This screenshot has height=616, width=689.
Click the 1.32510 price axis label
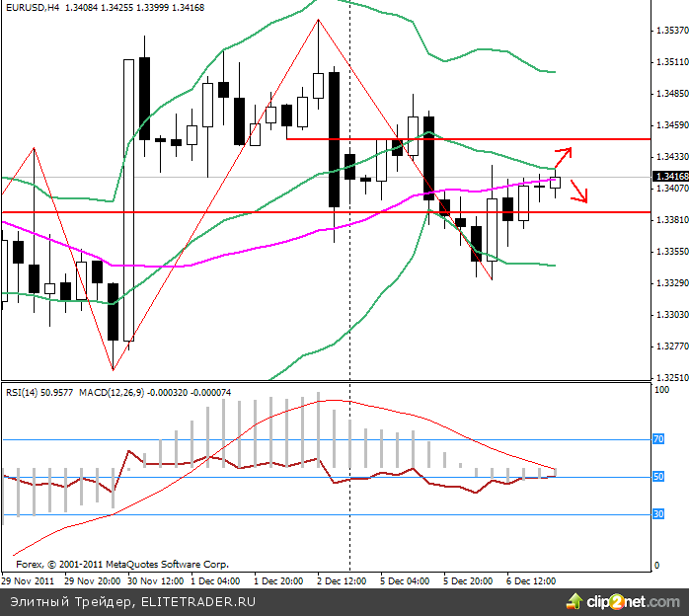point(671,377)
